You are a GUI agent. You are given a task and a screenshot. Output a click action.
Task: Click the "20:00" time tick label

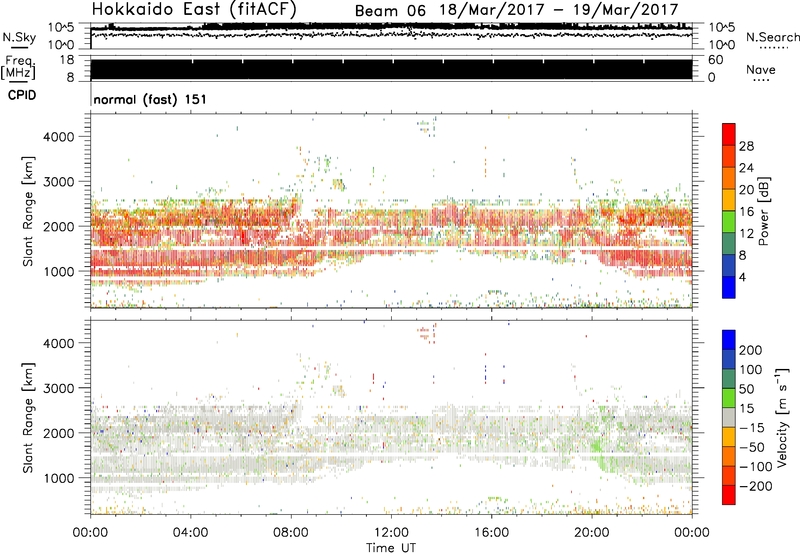tap(591, 533)
